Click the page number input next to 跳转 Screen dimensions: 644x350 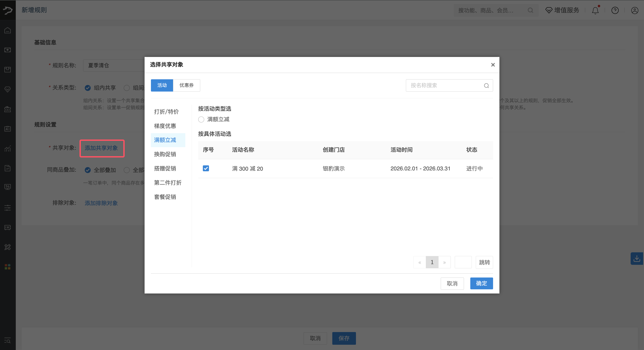pos(463,262)
